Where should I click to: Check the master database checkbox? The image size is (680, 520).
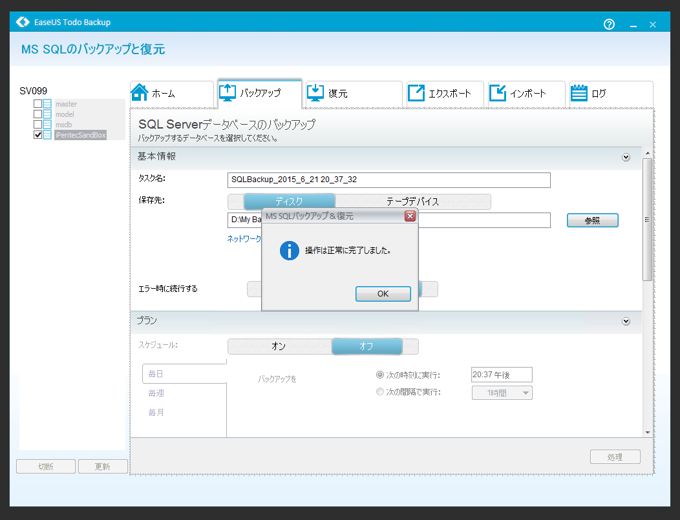[x=38, y=104]
